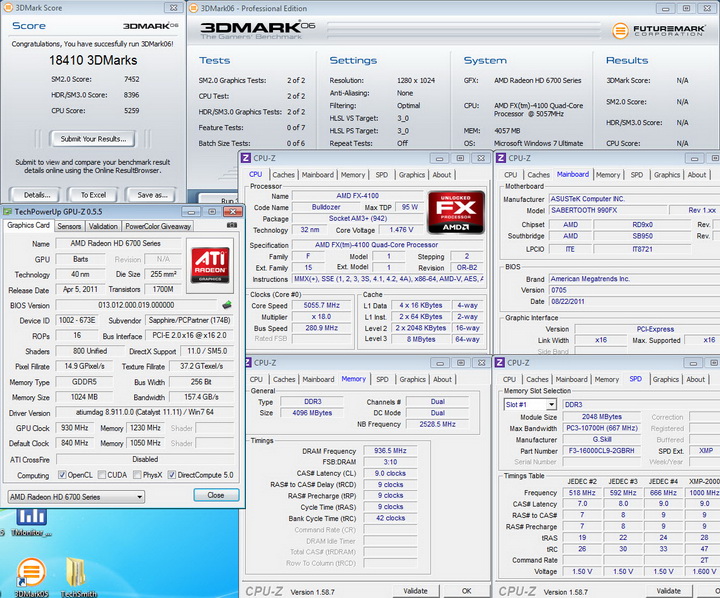Click the CPU-Z Z icon in the Mainboard window
Image resolution: width=720 pixels, height=598 pixels.
pos(501,158)
